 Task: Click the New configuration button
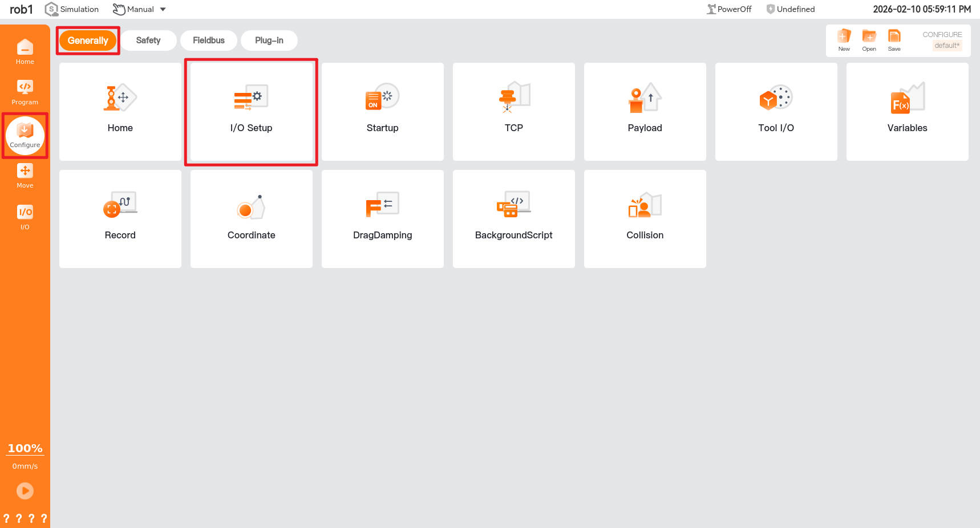[844, 40]
